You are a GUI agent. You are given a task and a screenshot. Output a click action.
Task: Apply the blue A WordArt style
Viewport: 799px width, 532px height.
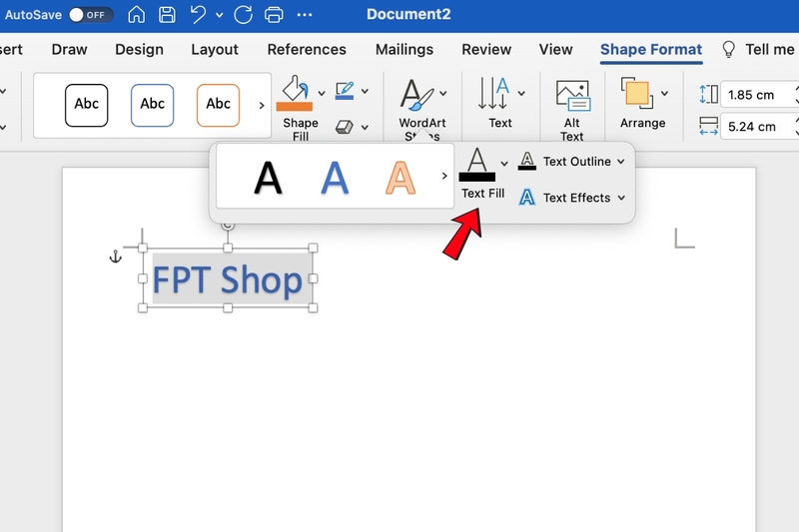pos(335,179)
